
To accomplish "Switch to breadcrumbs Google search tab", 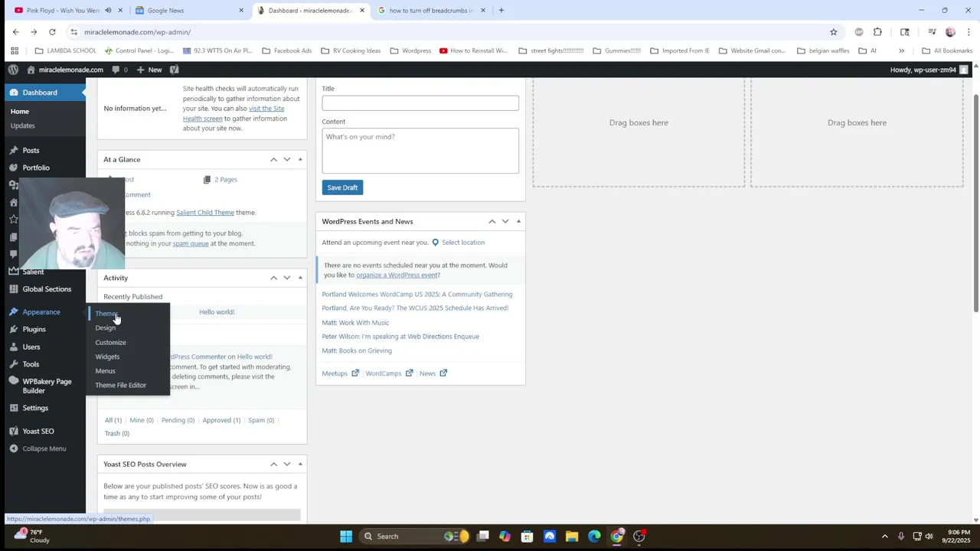I will (431, 11).
